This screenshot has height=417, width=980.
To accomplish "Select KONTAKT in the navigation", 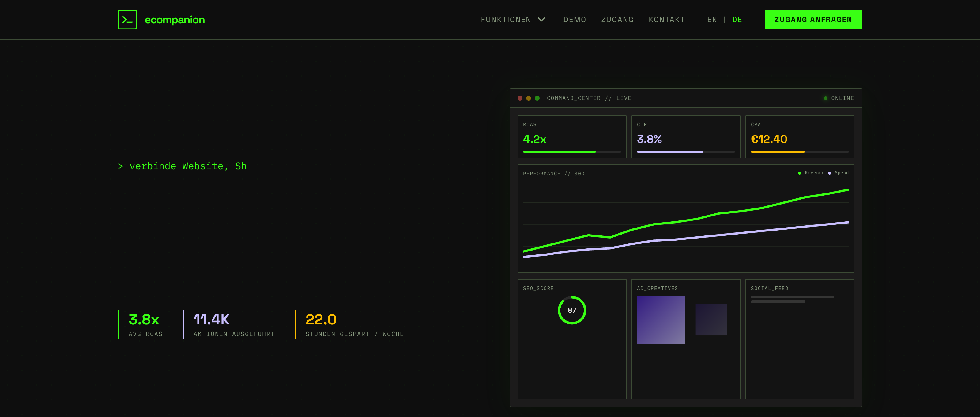I will pos(666,19).
